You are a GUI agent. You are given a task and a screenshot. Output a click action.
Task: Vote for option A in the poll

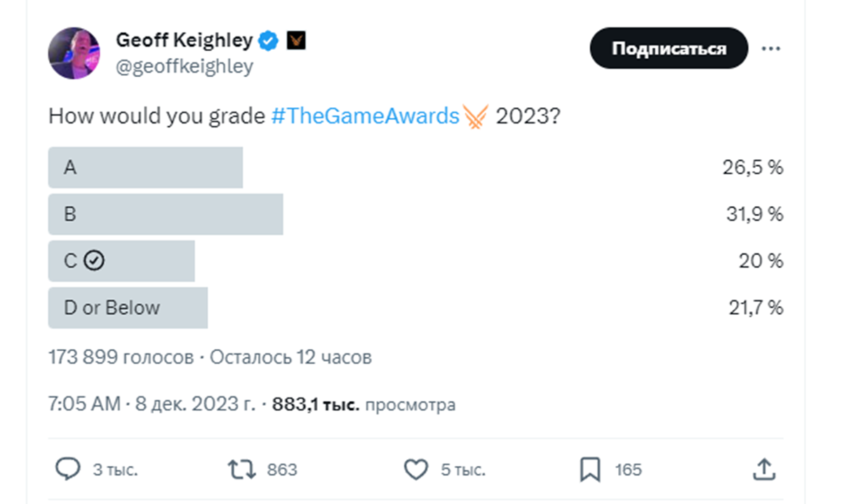pyautogui.click(x=145, y=168)
